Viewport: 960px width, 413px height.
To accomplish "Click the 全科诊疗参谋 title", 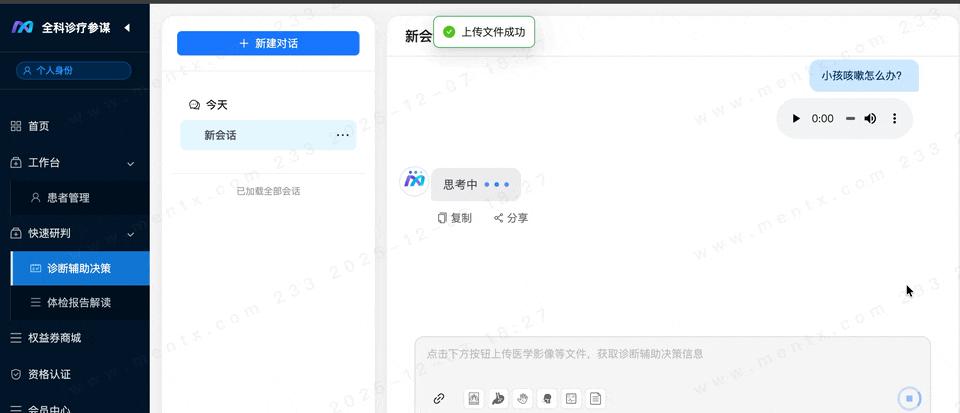I will (76, 28).
